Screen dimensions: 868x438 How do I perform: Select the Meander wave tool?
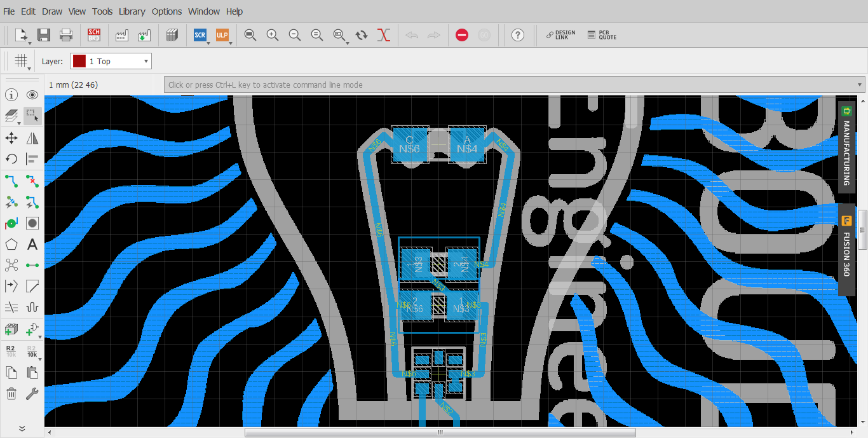coord(32,307)
